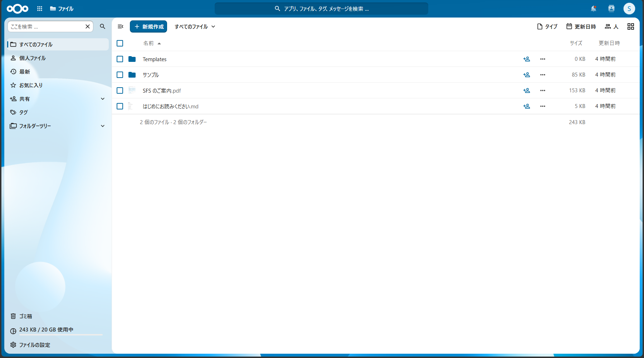Open the すべてのファイル breadcrumb dropdown

(195, 26)
